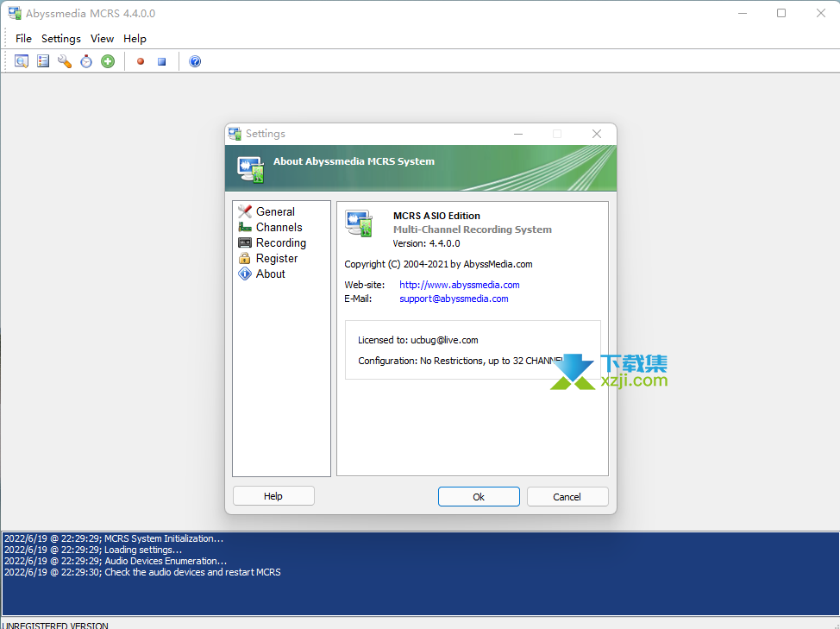Image resolution: width=840 pixels, height=629 pixels.
Task: Click the Abyssmedia MCRS app title icon
Action: point(15,13)
